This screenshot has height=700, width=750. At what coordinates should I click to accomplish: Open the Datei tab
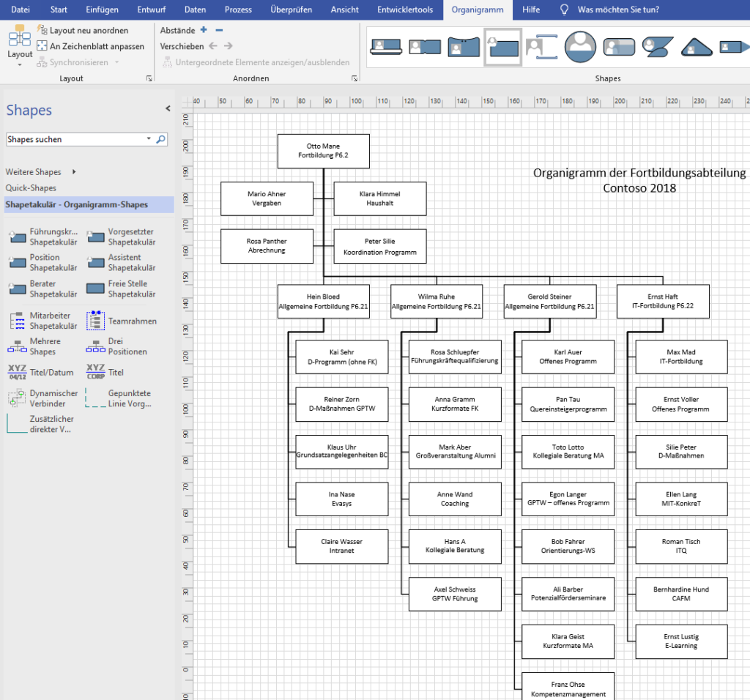pos(20,10)
